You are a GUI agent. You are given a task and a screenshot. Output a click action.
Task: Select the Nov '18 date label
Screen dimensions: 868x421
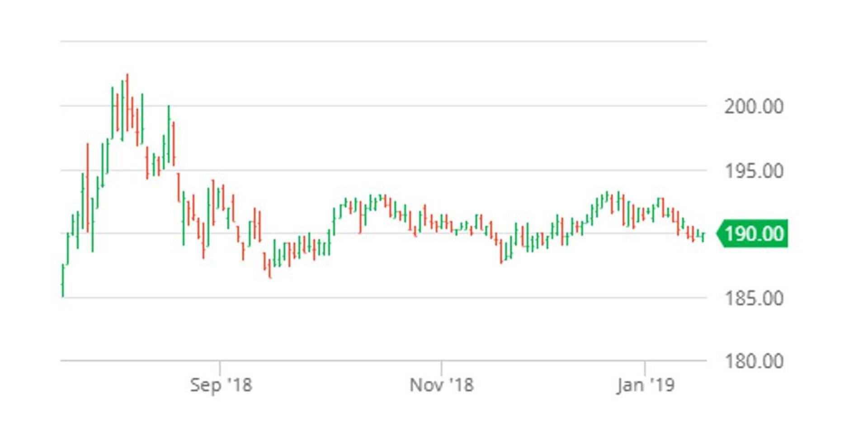click(x=441, y=385)
